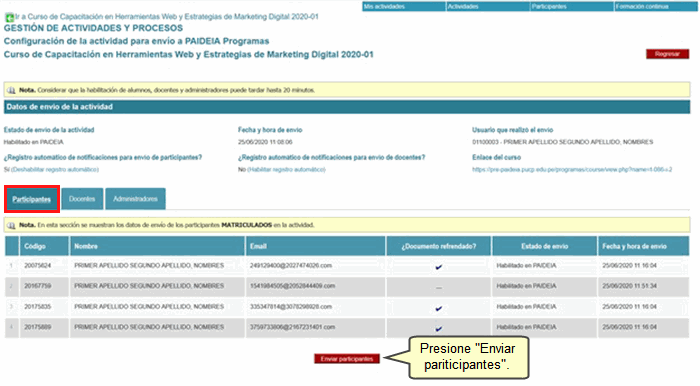Image resolution: width=700 pixels, height=386 pixels.
Task: Click email 249129400@2027474026.com
Action: coord(291,266)
